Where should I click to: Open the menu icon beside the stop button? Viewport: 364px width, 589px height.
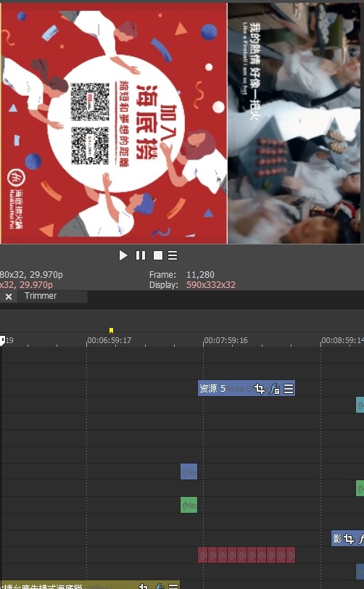[173, 256]
